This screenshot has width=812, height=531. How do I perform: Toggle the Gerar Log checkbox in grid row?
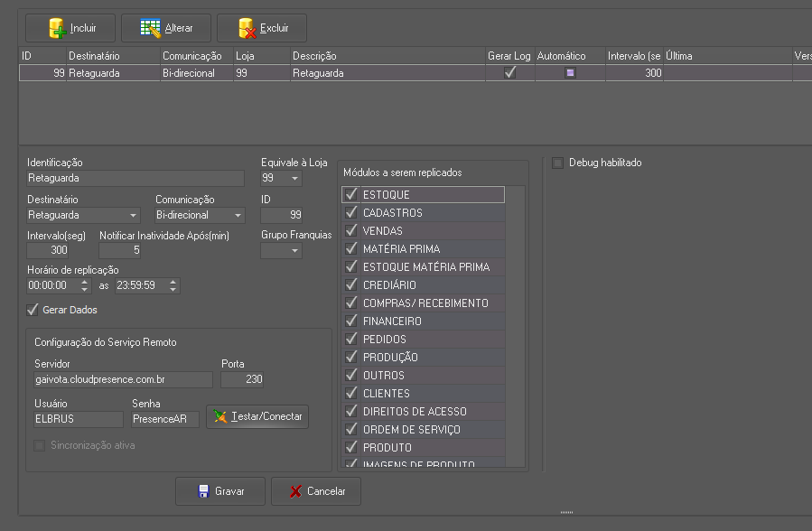pos(510,73)
